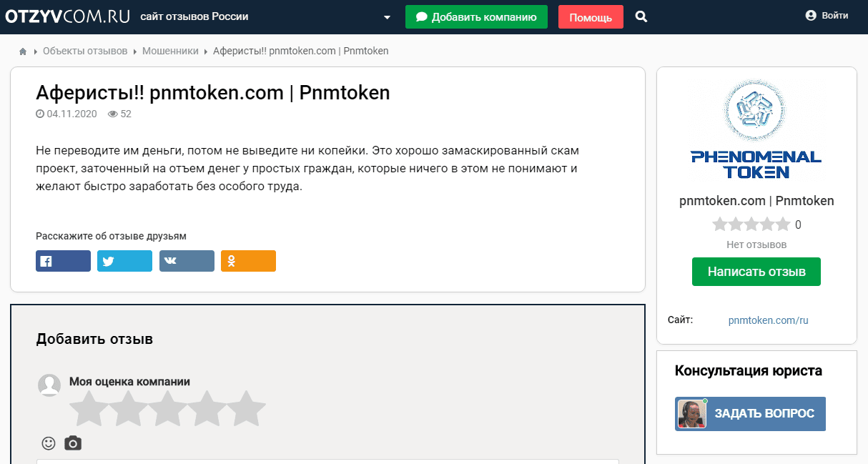Image resolution: width=868 pixels, height=464 pixels.
Task: Expand the header dropdown arrow
Action: [x=387, y=17]
